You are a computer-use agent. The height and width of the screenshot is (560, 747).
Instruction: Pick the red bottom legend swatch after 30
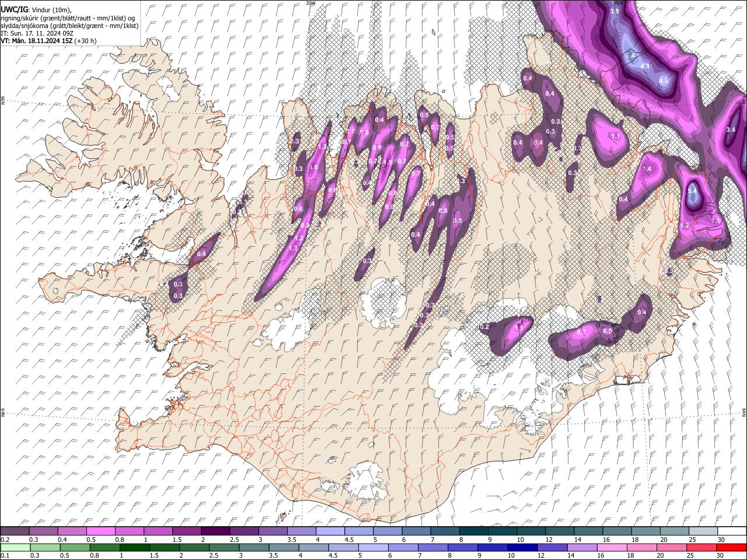coord(731,547)
